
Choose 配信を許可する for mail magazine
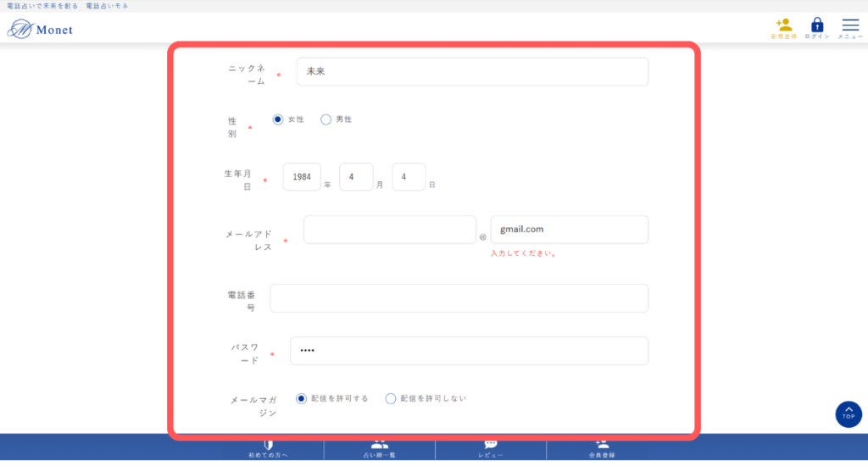click(301, 398)
